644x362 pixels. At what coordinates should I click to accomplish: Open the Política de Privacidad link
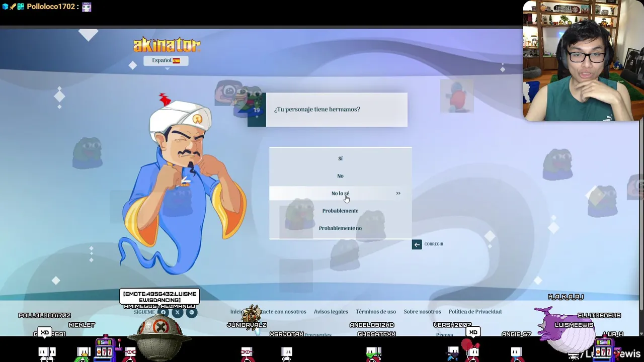475,312
